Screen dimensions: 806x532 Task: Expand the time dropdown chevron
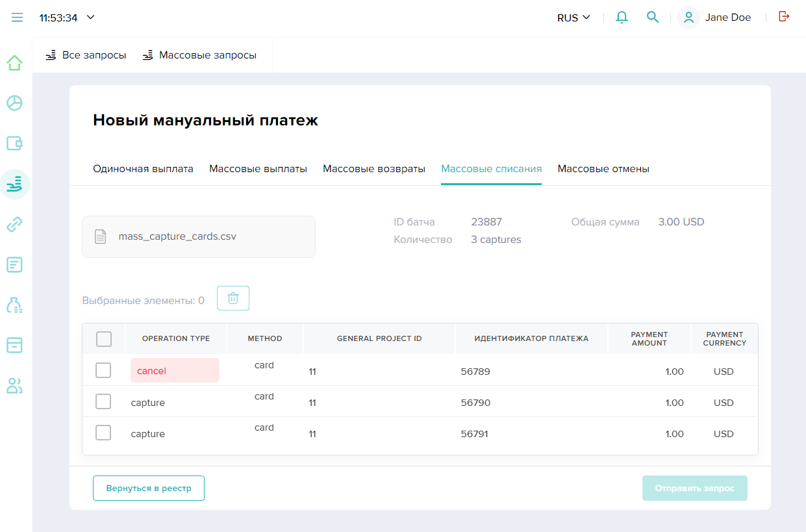(x=91, y=18)
